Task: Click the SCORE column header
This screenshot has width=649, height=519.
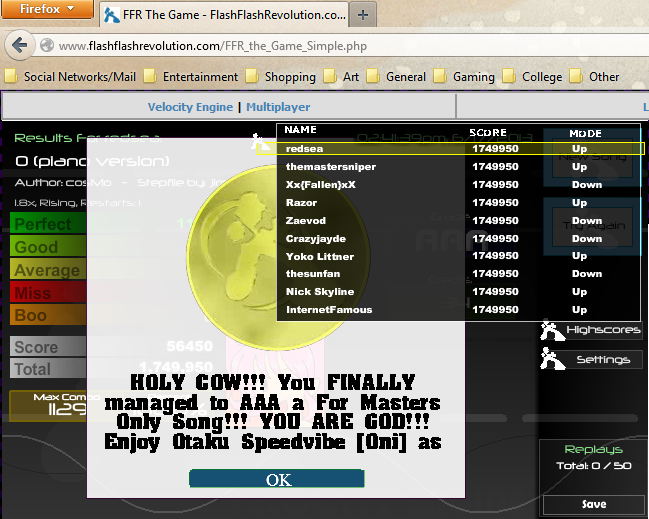Action: coord(488,132)
